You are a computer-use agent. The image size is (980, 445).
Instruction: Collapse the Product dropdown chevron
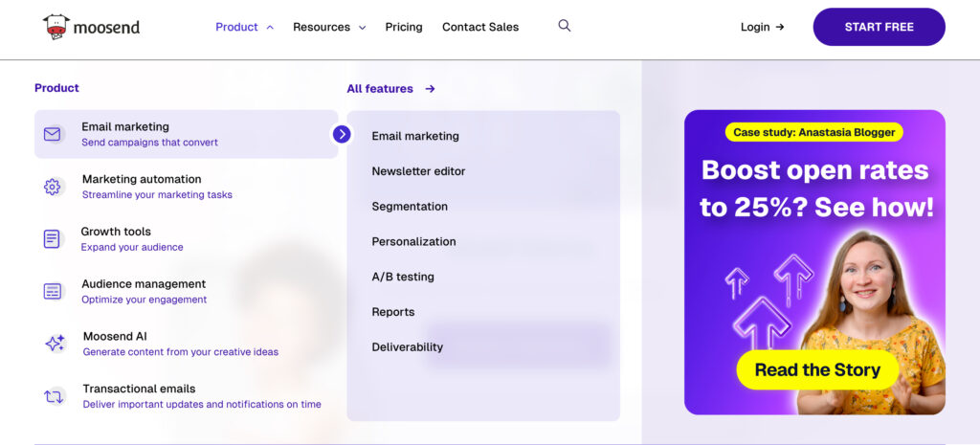click(x=270, y=28)
